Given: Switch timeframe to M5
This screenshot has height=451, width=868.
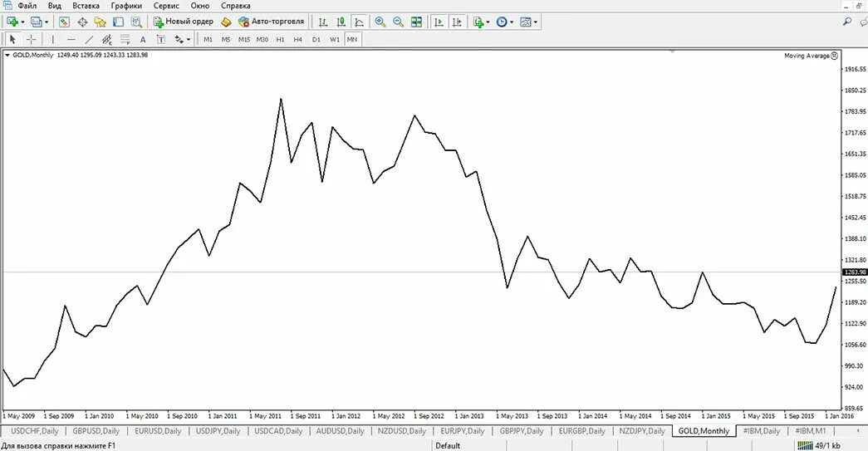Looking at the screenshot, I should [226, 39].
